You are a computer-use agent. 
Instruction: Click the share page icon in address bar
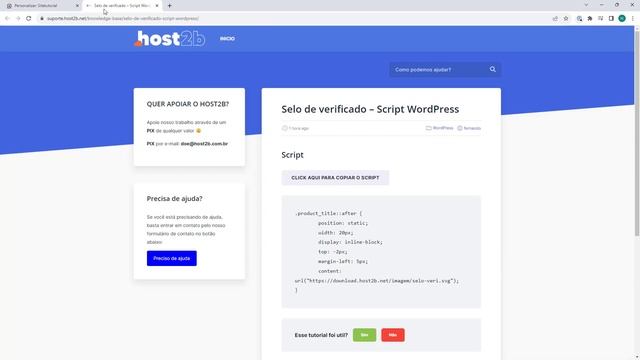coord(555,18)
